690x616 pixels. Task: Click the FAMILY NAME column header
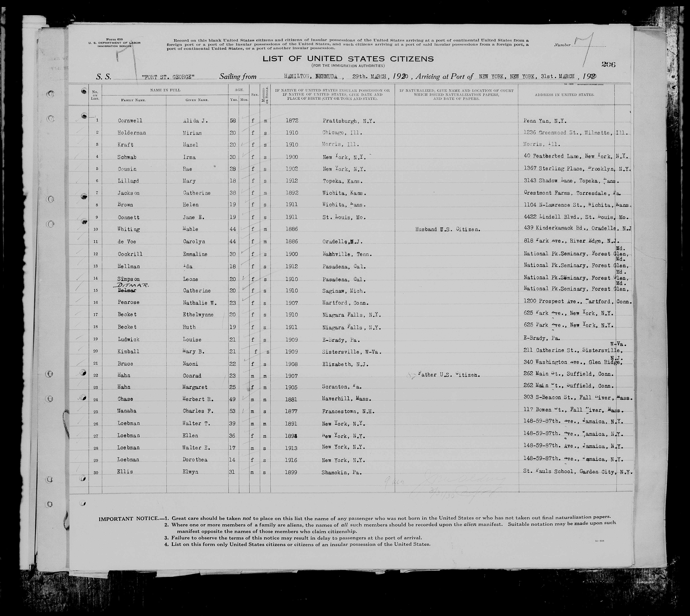(133, 100)
